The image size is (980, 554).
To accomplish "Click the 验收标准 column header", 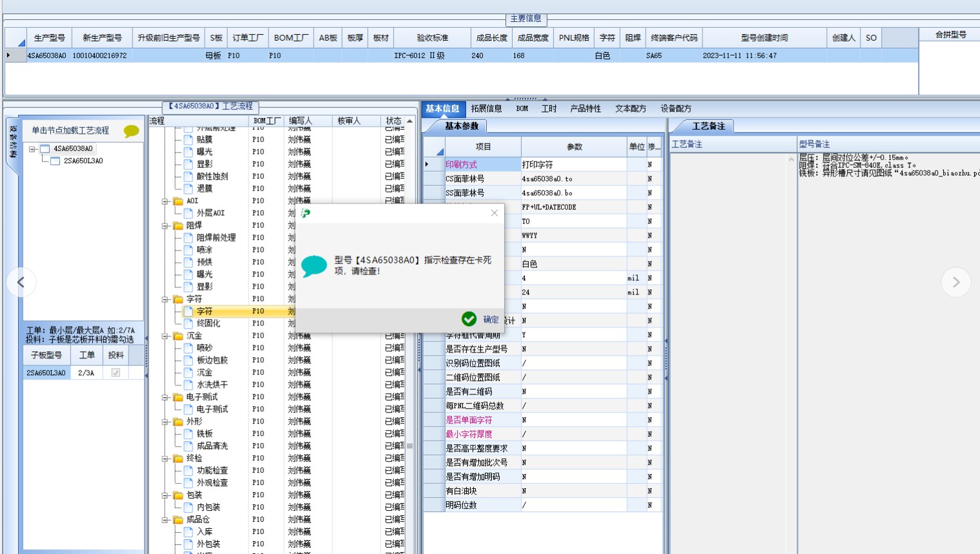I will [432, 38].
